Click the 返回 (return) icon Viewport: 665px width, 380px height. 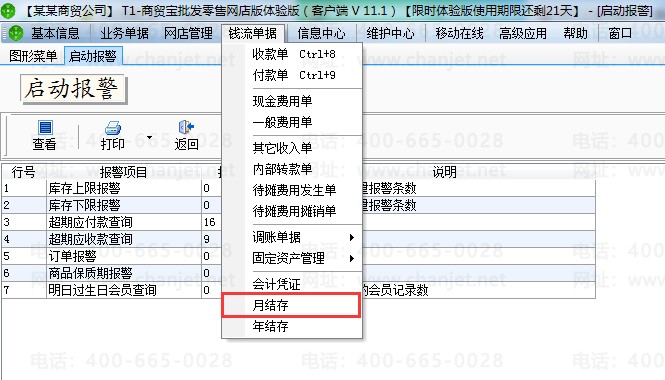[186, 127]
